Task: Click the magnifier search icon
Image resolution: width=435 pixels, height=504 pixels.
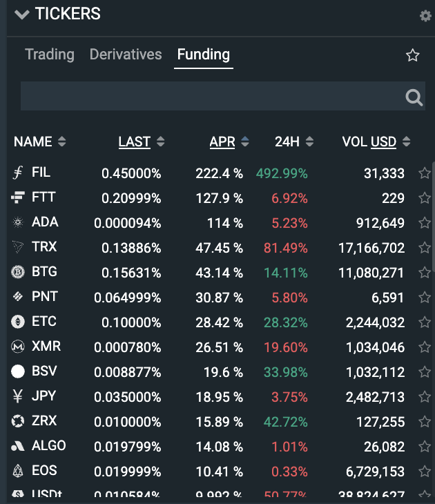Action: click(x=414, y=97)
